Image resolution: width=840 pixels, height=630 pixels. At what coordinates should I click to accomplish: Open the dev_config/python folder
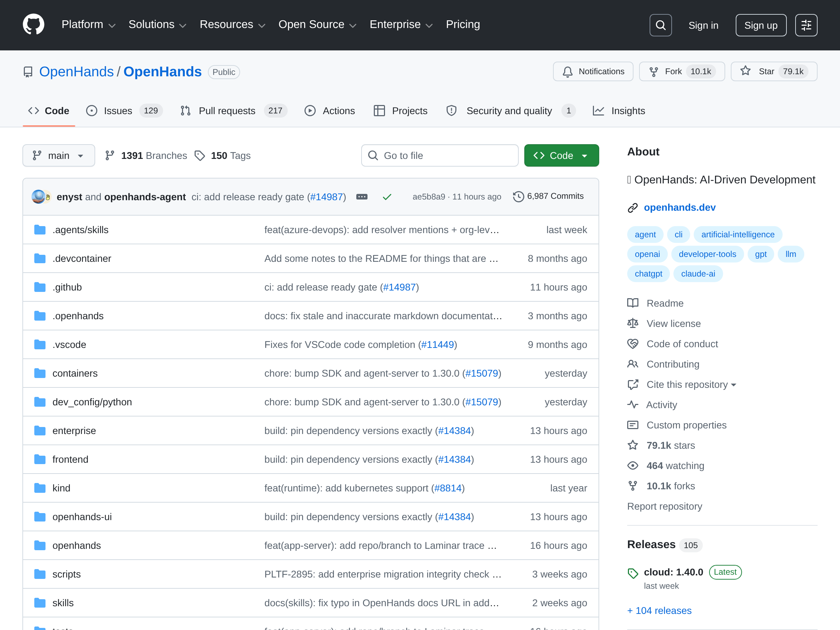point(92,402)
